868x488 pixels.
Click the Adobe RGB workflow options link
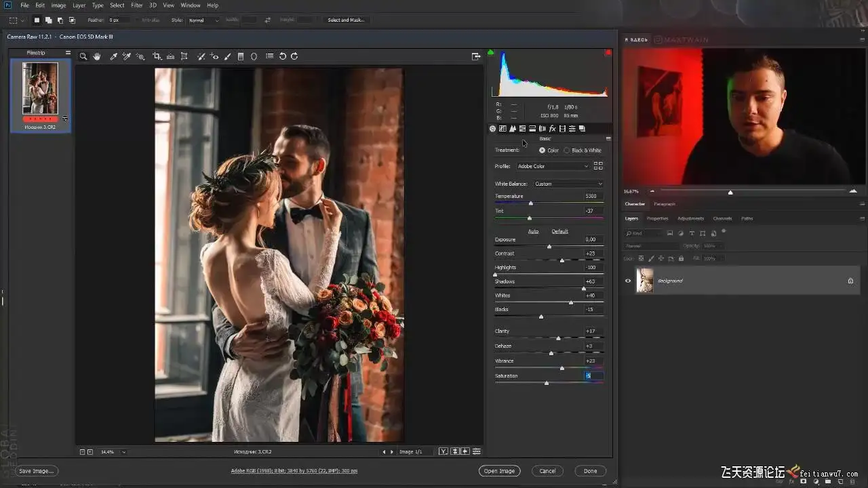pos(294,470)
